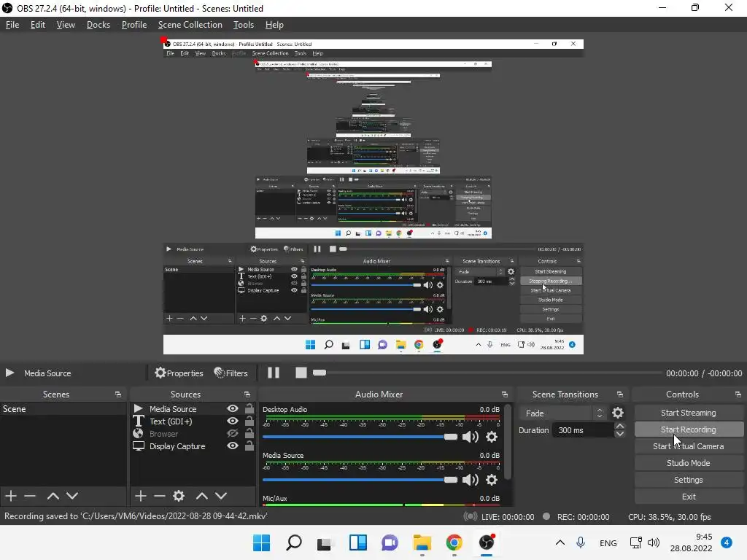
Task: Click the media seek bar handle
Action: point(320,373)
